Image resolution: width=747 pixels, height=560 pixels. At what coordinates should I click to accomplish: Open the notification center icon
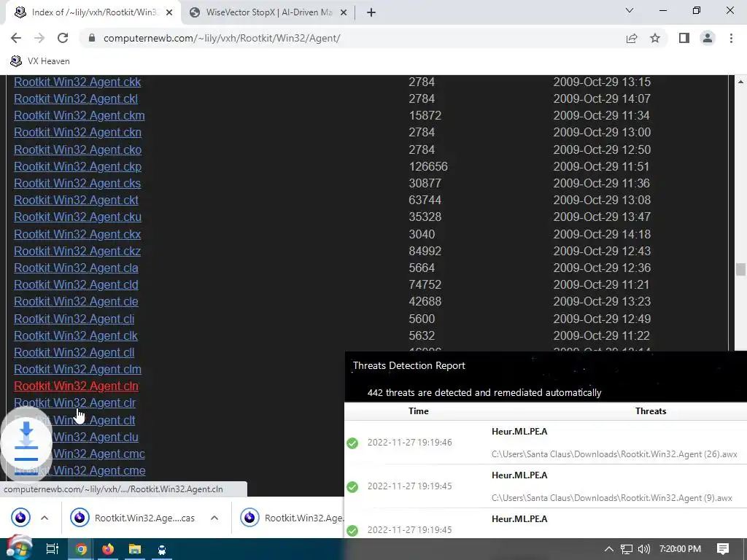coord(723,549)
